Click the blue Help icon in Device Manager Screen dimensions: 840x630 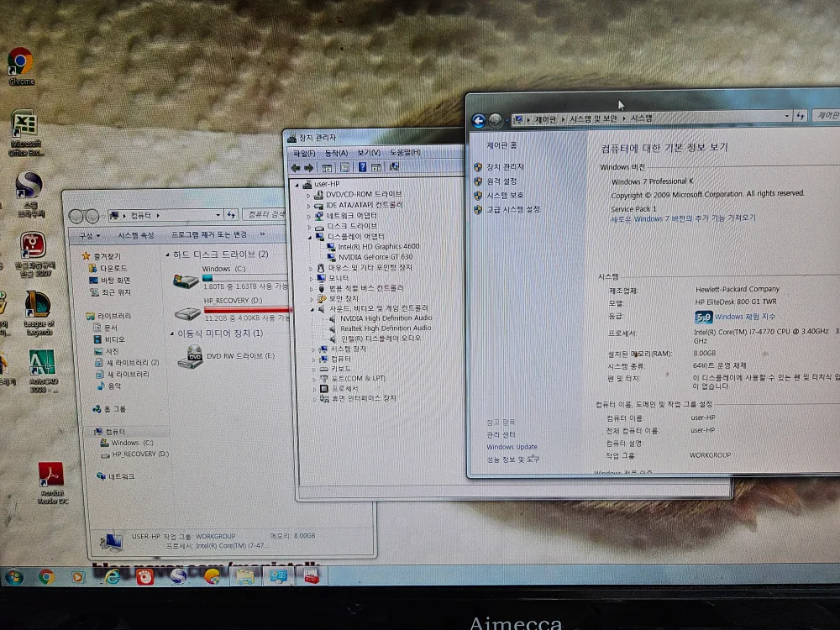coord(362,167)
